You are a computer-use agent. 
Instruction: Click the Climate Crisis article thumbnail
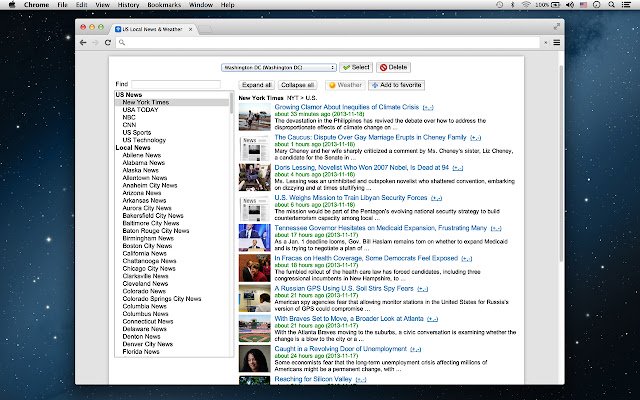click(255, 117)
